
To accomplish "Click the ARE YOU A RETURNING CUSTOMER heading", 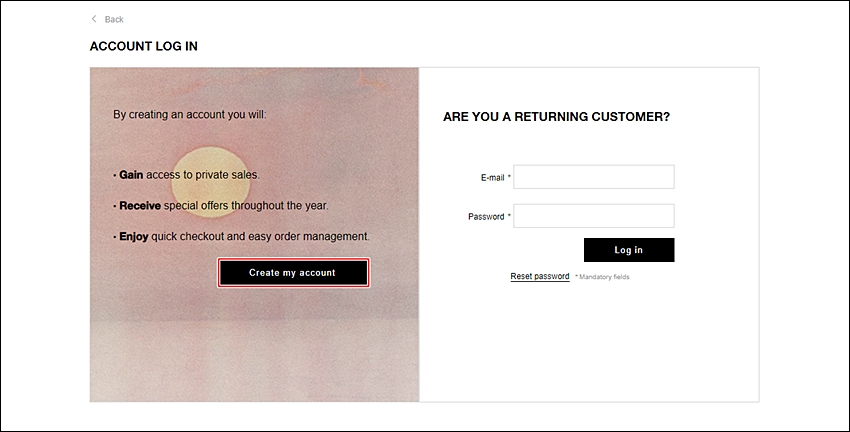I will click(556, 117).
